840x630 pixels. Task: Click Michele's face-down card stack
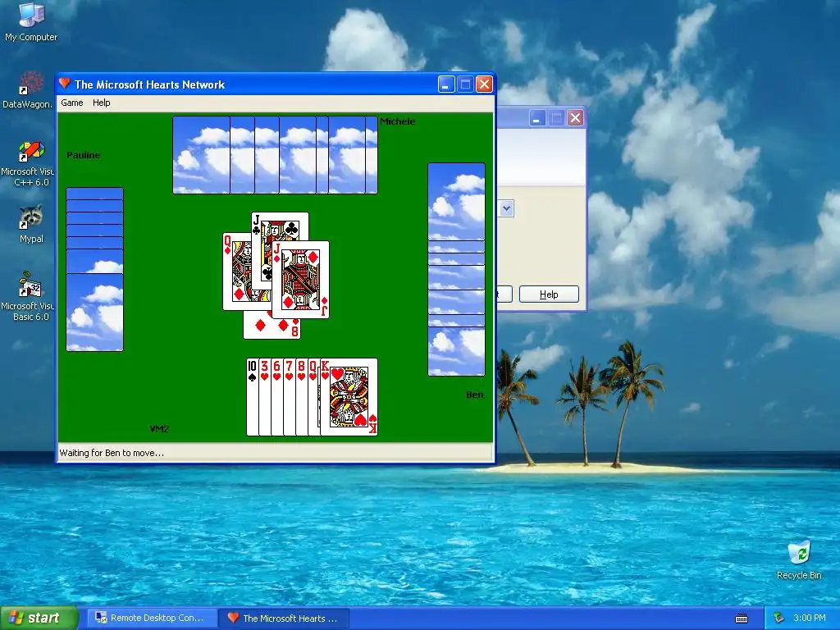[x=275, y=155]
